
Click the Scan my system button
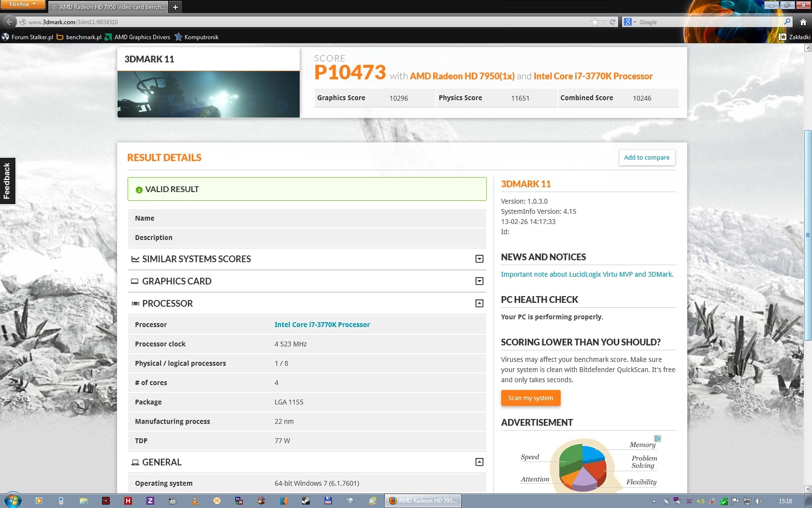coord(531,398)
